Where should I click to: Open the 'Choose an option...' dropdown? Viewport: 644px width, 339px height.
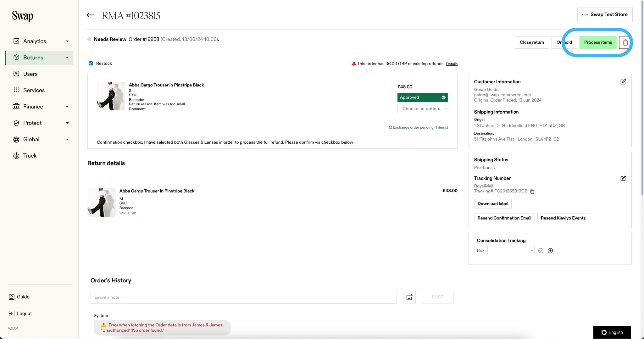click(x=423, y=108)
